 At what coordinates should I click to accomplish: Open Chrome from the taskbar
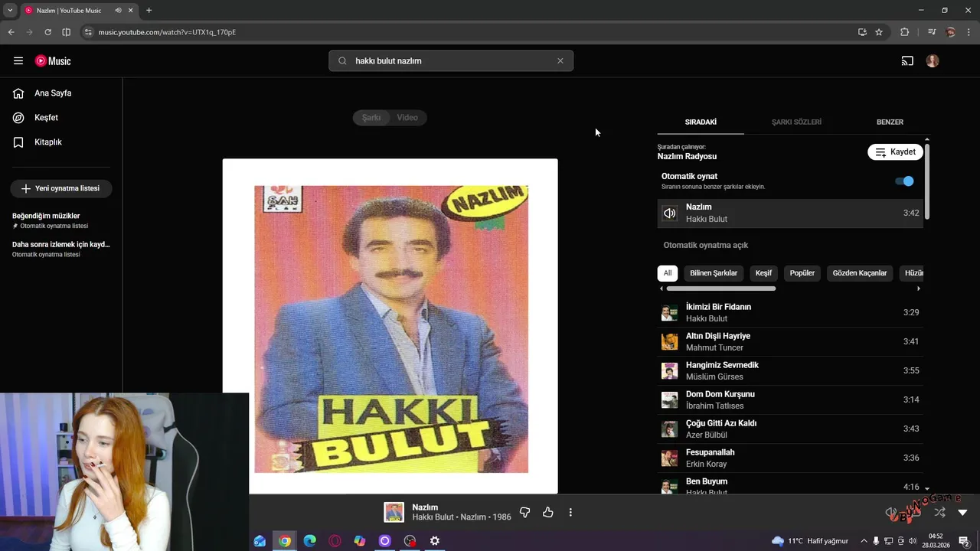tap(285, 541)
